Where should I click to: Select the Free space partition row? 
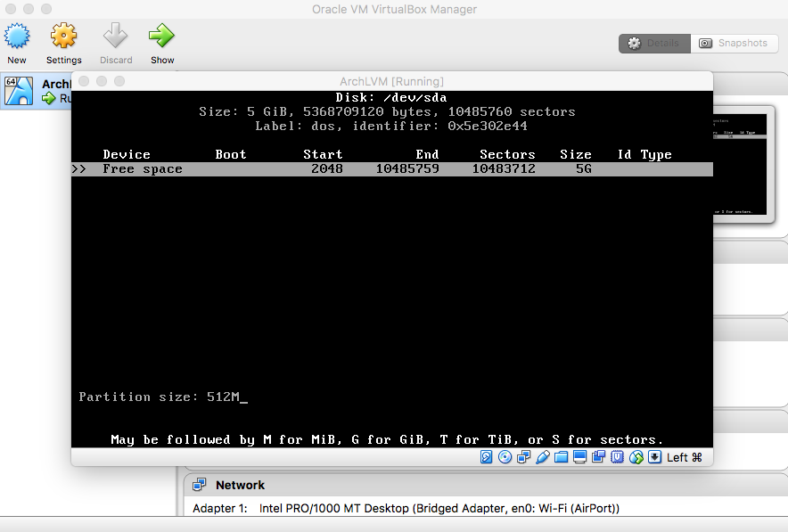pyautogui.click(x=392, y=169)
